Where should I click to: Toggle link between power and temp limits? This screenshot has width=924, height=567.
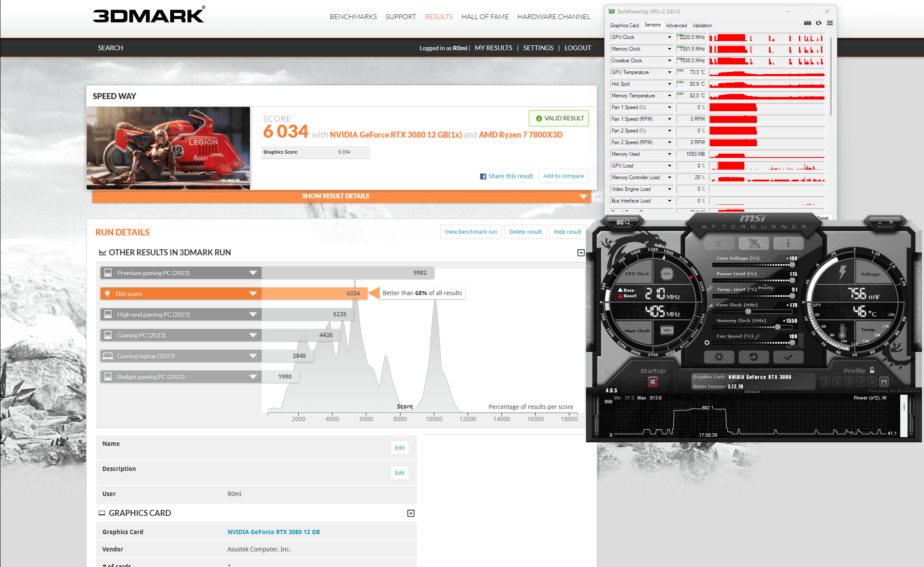click(x=710, y=288)
